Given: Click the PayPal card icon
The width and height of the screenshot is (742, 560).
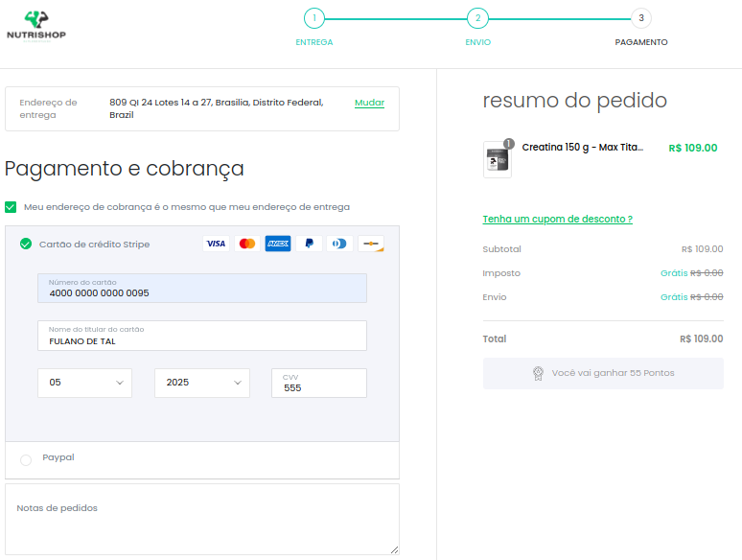Looking at the screenshot, I should point(309,244).
